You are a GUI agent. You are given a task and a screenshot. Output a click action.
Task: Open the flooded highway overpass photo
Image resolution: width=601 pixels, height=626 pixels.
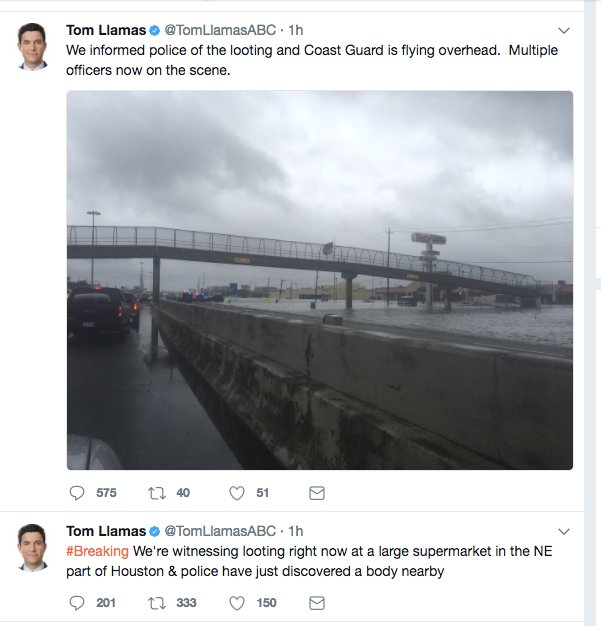point(320,280)
